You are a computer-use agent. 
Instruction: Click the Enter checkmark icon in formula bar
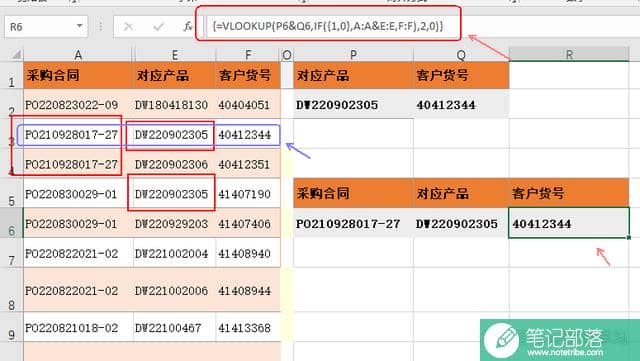(x=158, y=27)
